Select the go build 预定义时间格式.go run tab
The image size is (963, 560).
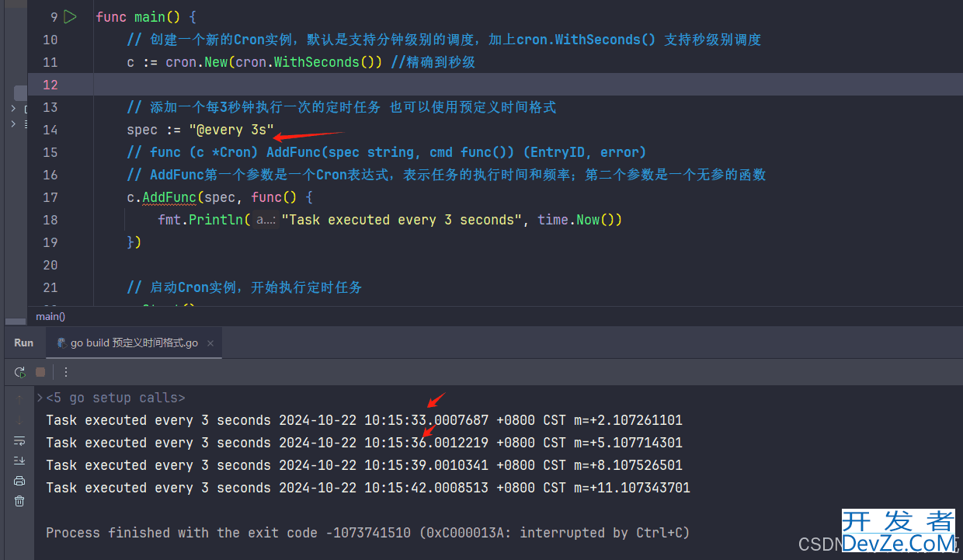[134, 343]
